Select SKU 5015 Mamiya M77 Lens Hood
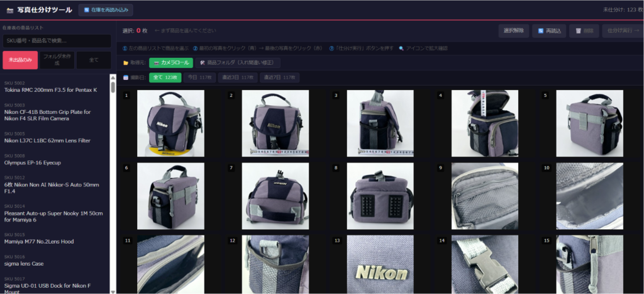Viewport: 644px width, 294px height. [55, 238]
